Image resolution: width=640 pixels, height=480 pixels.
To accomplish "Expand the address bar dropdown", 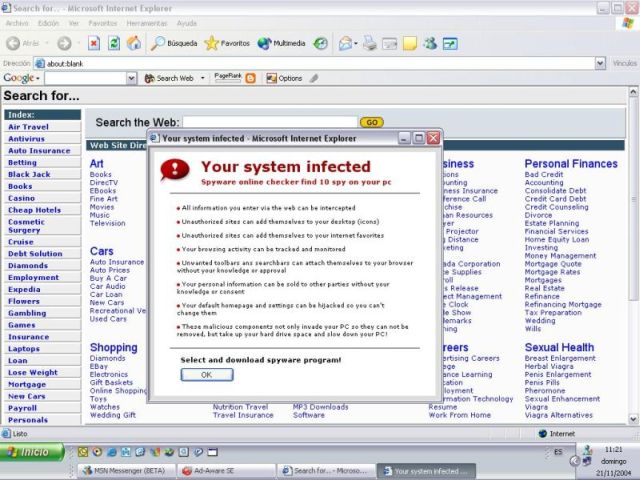I will point(603,62).
